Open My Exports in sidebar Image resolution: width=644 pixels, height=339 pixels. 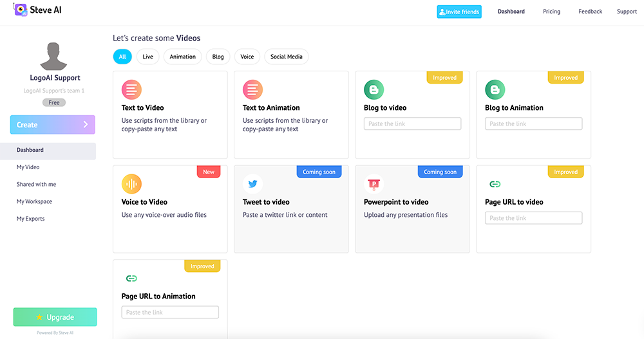(30, 219)
